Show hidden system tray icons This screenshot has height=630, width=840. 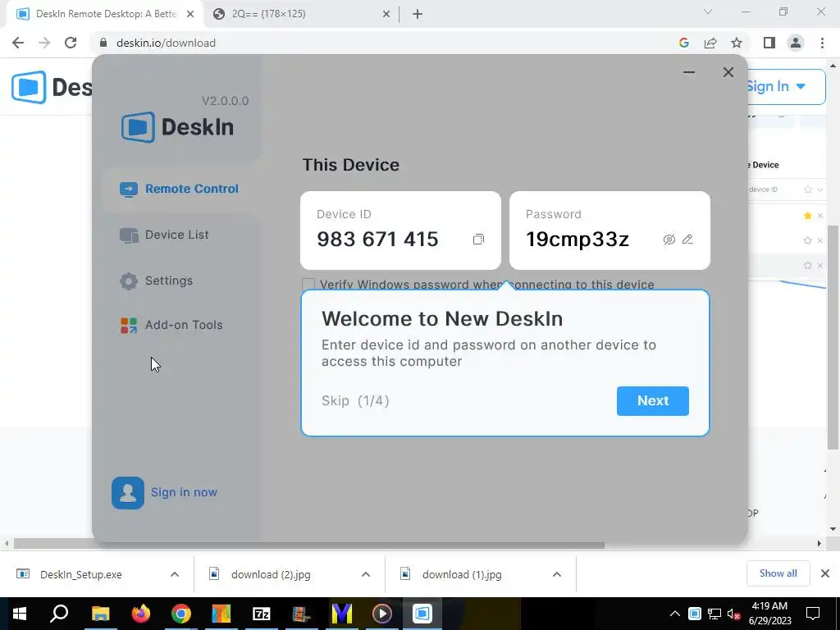pyautogui.click(x=675, y=614)
